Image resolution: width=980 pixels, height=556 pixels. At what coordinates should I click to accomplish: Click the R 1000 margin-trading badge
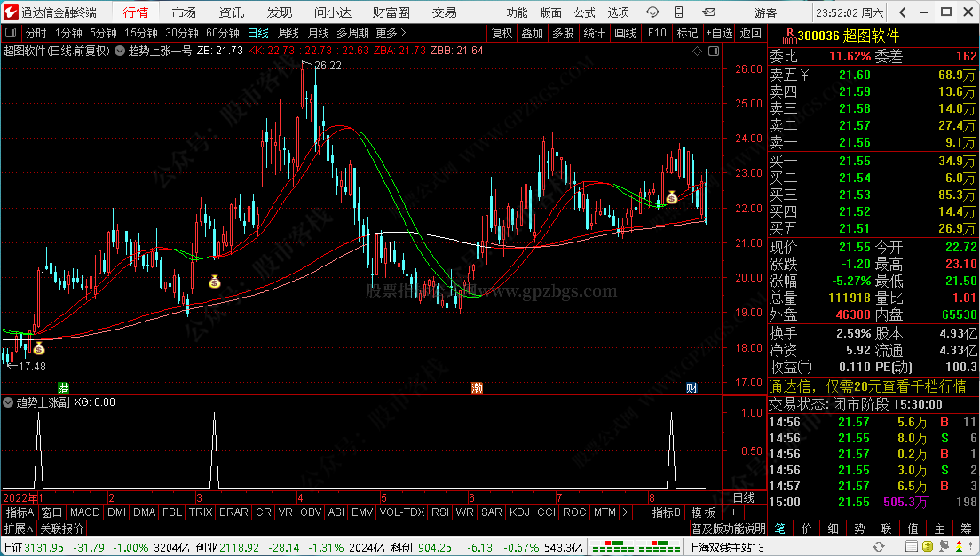790,36
